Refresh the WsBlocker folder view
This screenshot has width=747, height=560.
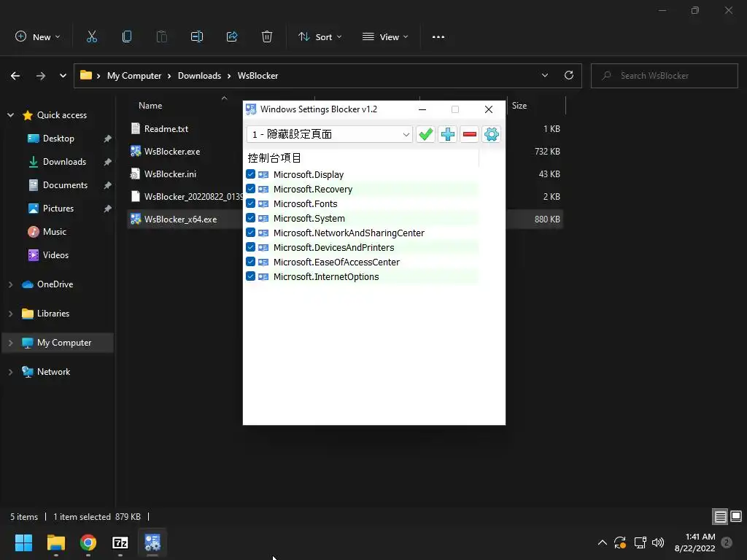(569, 75)
